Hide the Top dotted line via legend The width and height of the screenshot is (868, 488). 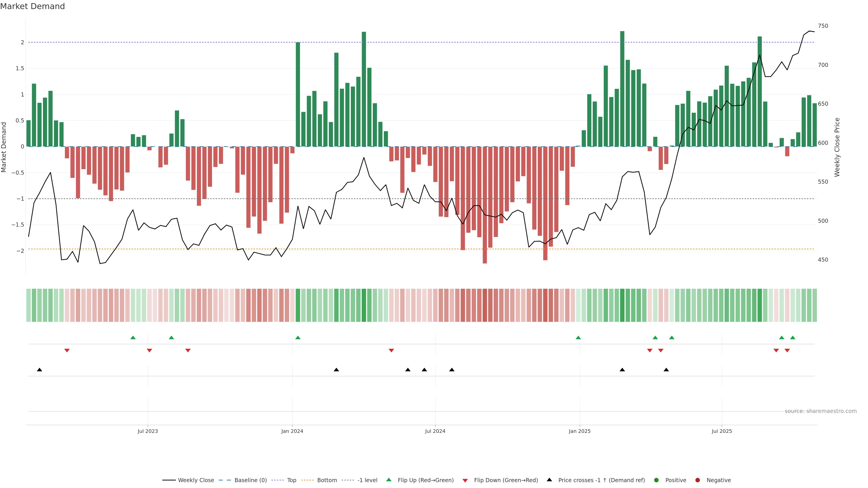click(x=291, y=480)
